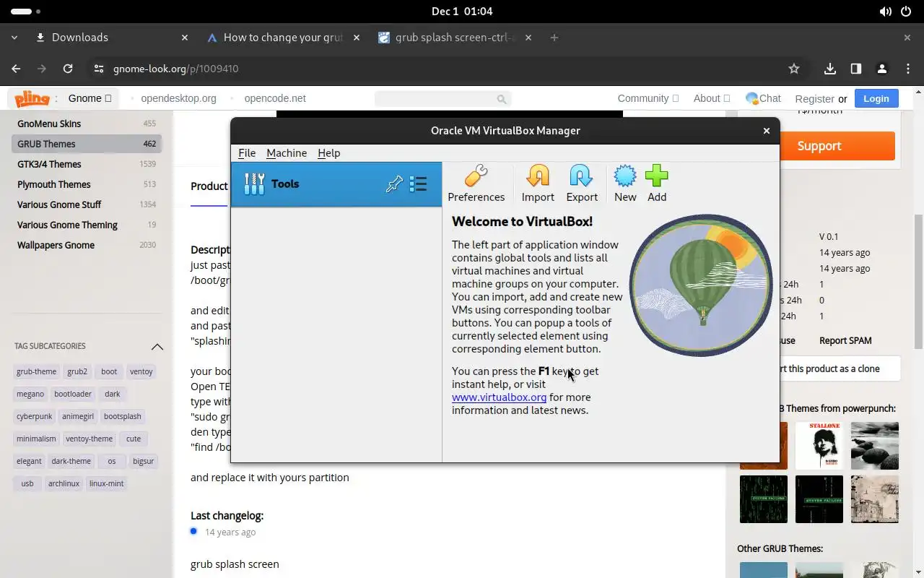
Task: Collapse the Tag Subcategories section
Action: [x=157, y=347]
